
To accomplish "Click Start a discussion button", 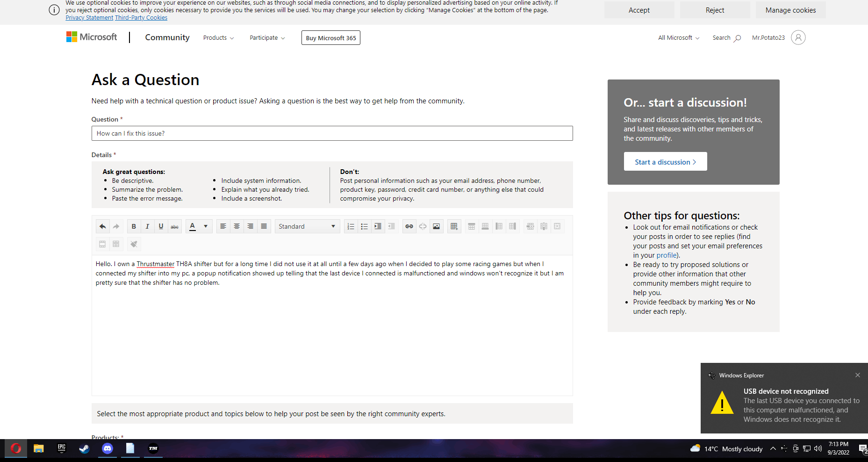I will [x=665, y=162].
